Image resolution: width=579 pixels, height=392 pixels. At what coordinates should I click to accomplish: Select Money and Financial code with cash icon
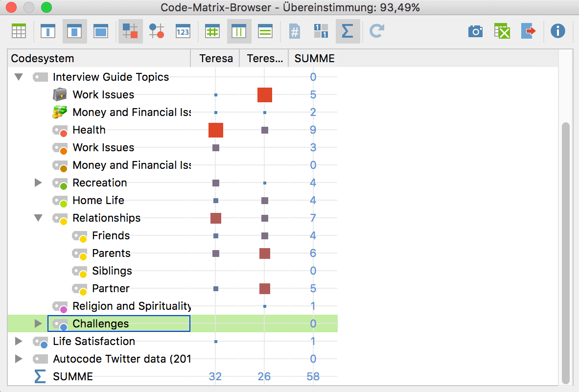point(132,112)
